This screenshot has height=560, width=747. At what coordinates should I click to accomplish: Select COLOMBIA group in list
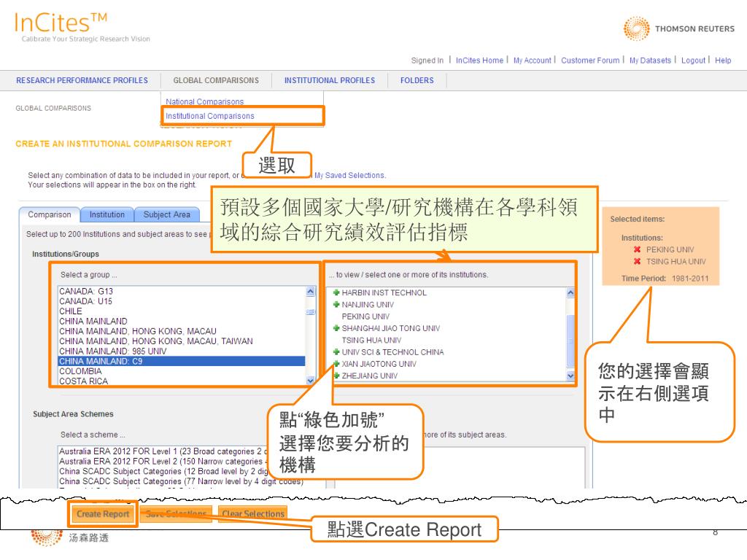pos(182,371)
